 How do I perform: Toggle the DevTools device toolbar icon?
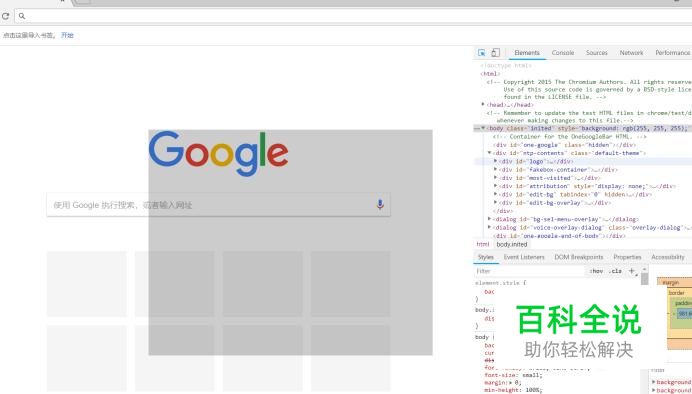click(495, 53)
